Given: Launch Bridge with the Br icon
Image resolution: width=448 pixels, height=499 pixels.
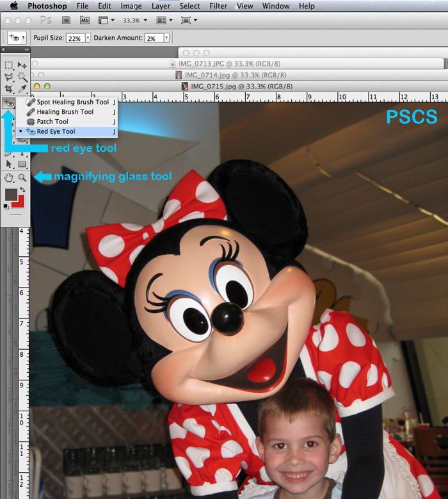Looking at the screenshot, I should point(66,20).
